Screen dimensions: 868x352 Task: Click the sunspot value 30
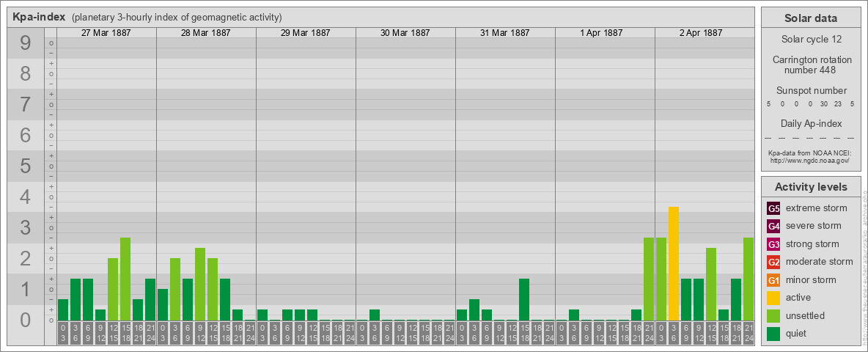824,104
